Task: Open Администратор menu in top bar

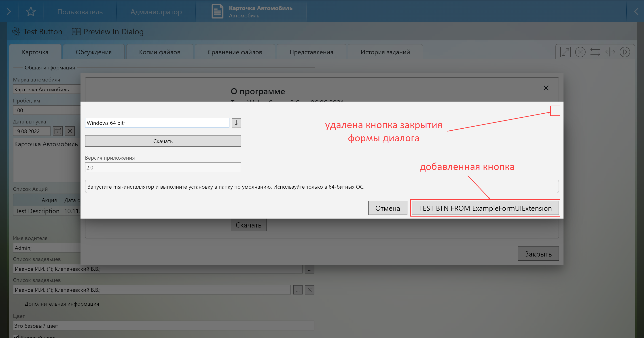Action: pos(156,12)
